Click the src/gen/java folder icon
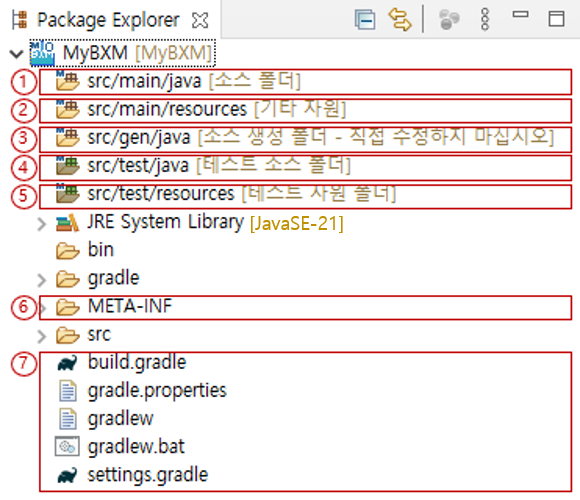 click(67, 137)
